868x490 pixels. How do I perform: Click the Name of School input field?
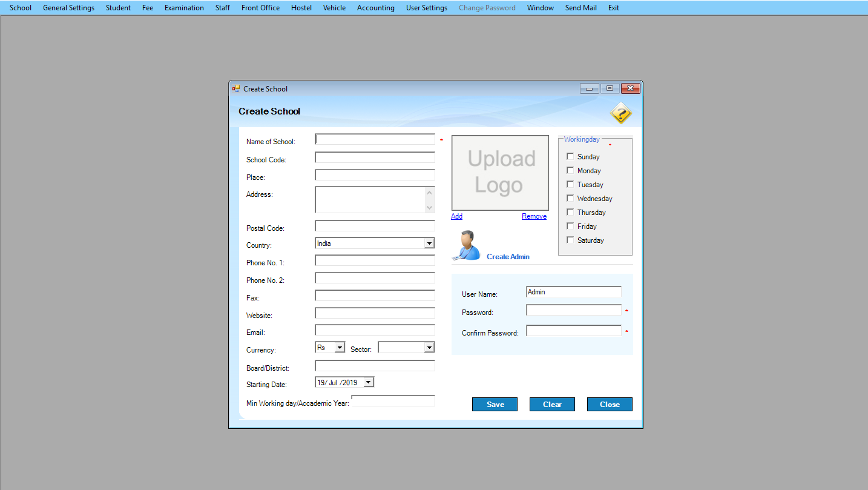coord(375,139)
